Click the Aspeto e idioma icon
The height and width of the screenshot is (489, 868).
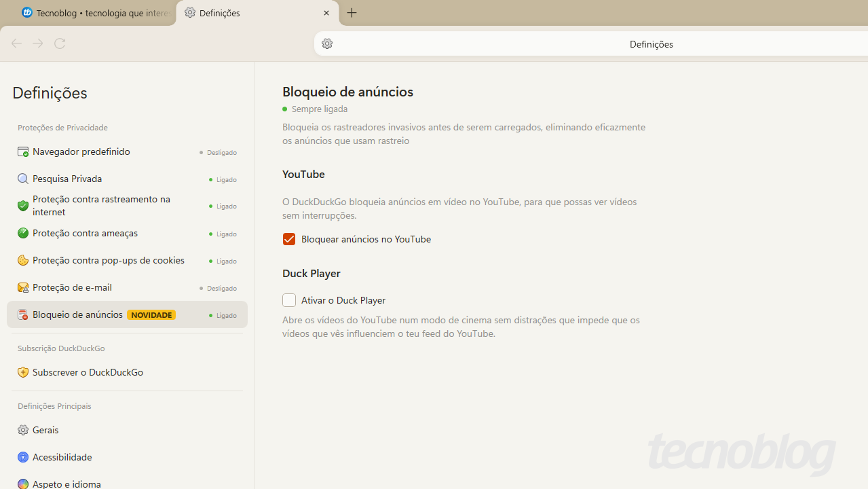[x=23, y=484]
